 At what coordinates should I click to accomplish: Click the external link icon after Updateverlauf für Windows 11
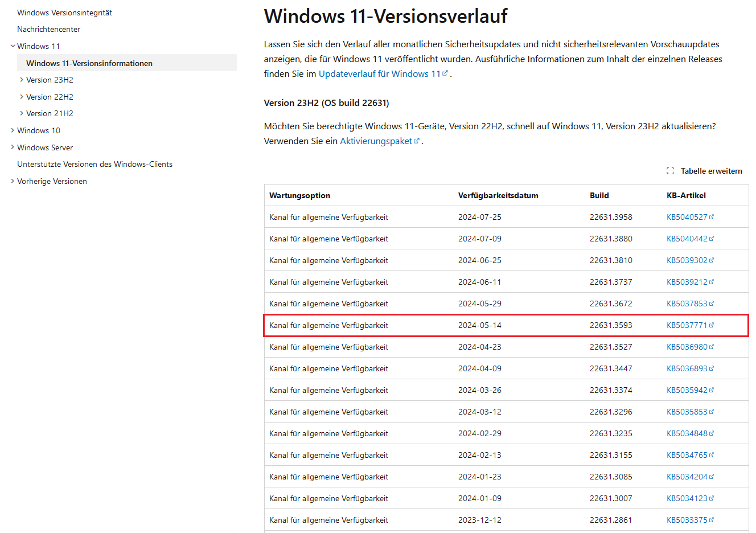coord(445,73)
